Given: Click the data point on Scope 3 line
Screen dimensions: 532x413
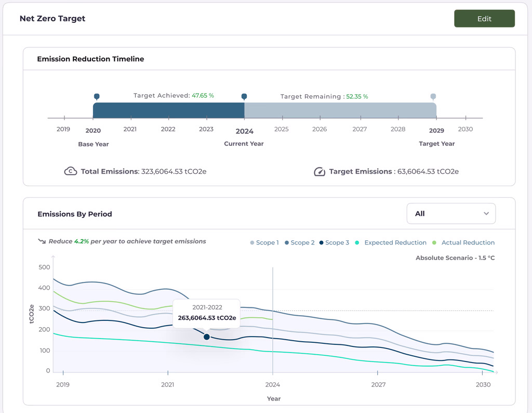Looking at the screenshot, I should (206, 337).
